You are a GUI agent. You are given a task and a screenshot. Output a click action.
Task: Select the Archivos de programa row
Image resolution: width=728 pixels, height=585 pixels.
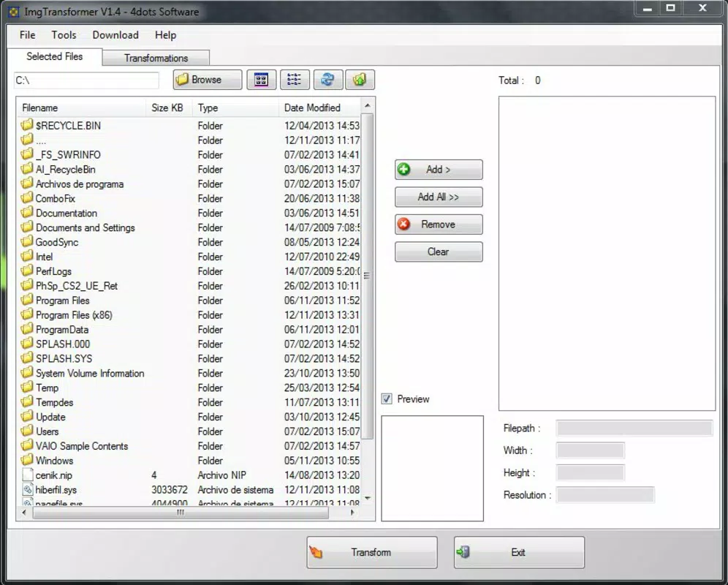coord(189,184)
